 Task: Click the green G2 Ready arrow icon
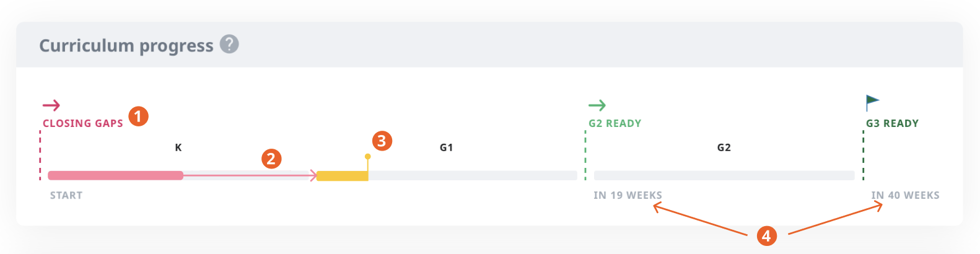(597, 105)
